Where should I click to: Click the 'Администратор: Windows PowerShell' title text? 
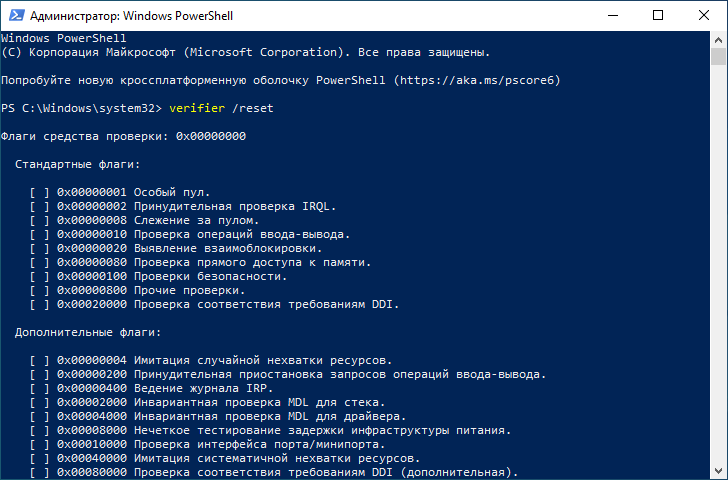click(x=131, y=16)
